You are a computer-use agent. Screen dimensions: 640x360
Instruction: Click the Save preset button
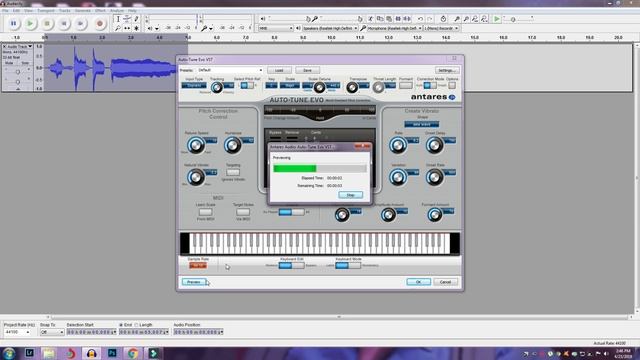(x=307, y=70)
